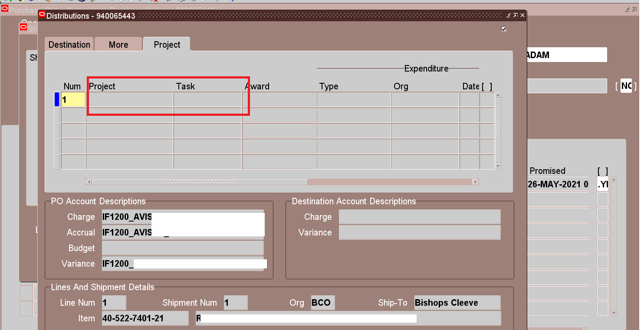Click the minimize arrow icon on the Distributions window
Viewport: 644px width, 330px height.
(507, 14)
